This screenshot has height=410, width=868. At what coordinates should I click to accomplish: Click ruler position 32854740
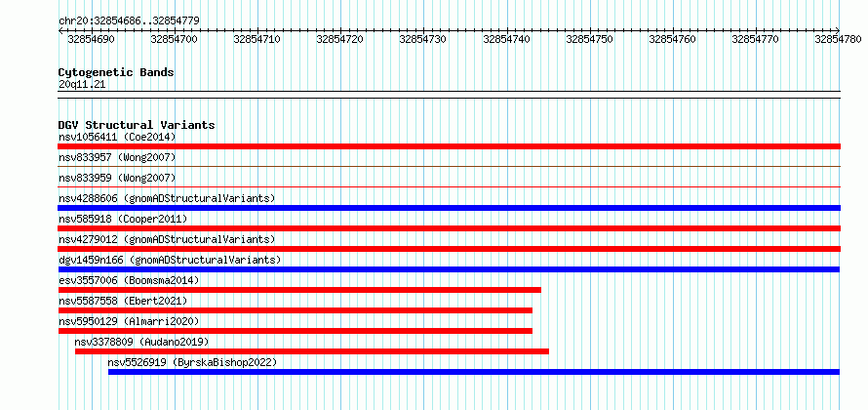[x=507, y=39]
